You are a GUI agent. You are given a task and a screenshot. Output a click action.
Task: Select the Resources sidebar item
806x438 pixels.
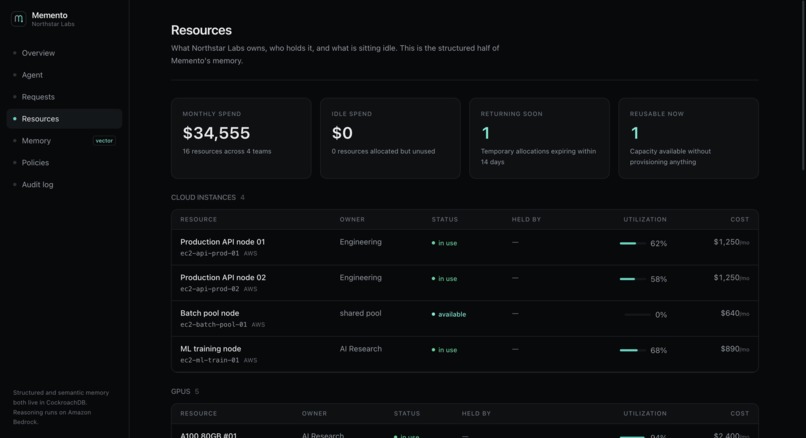64,119
